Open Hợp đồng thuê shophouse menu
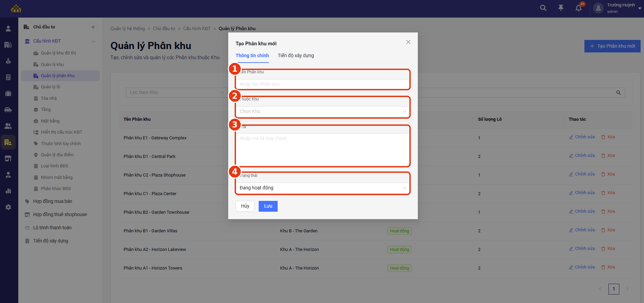Viewport: 644px width, 303px height. click(60, 215)
